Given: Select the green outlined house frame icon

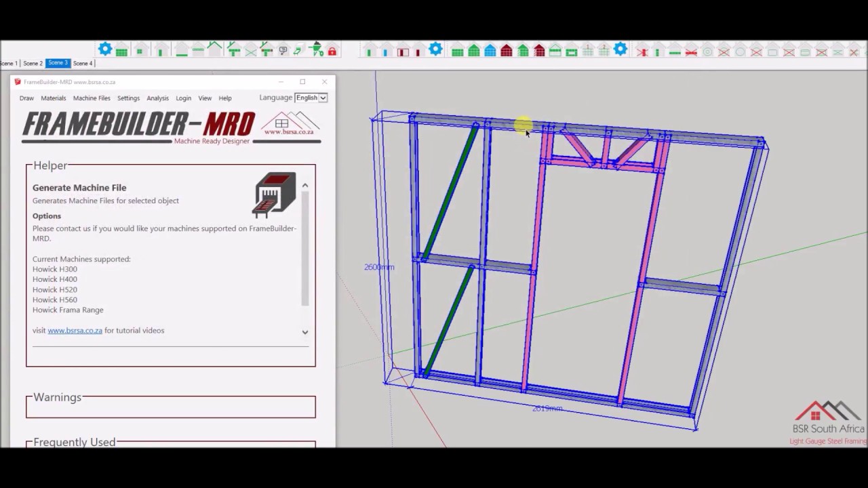Looking at the screenshot, I should coord(555,49).
